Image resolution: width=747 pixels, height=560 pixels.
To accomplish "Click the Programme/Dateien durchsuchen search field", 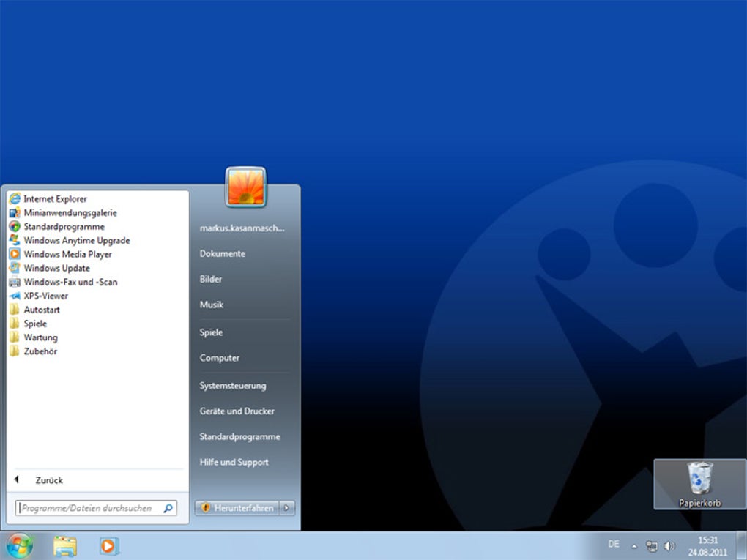I will coord(96,508).
